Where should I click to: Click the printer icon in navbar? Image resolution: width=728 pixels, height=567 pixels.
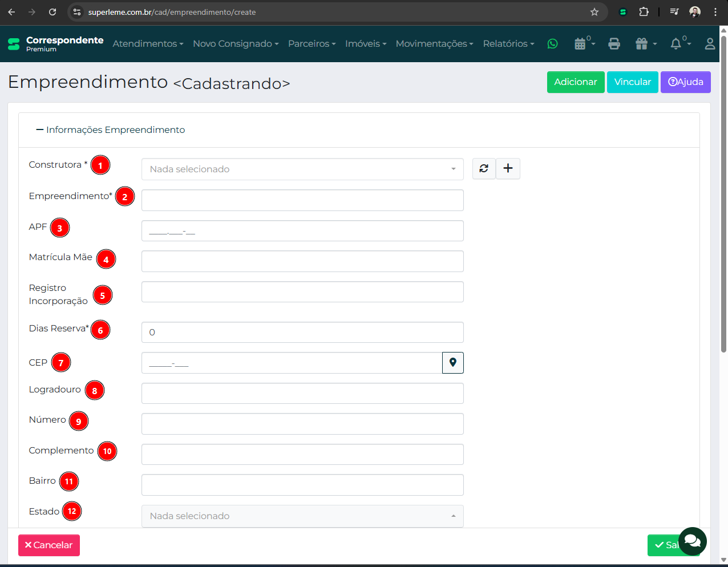pyautogui.click(x=614, y=44)
